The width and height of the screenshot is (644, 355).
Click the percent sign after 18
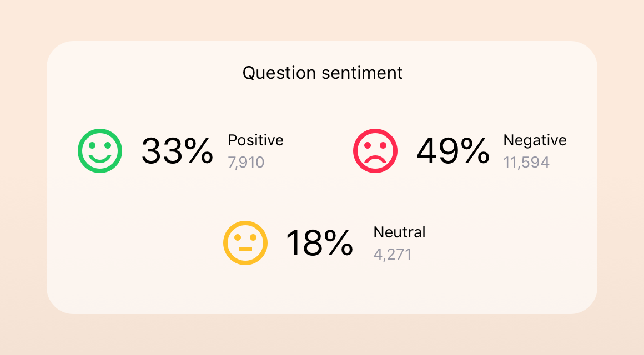[x=338, y=243]
